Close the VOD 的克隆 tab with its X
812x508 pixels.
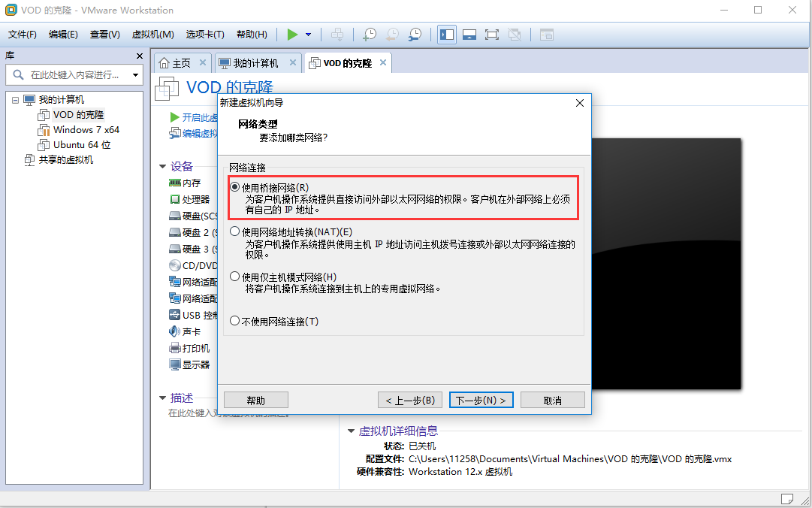[382, 62]
